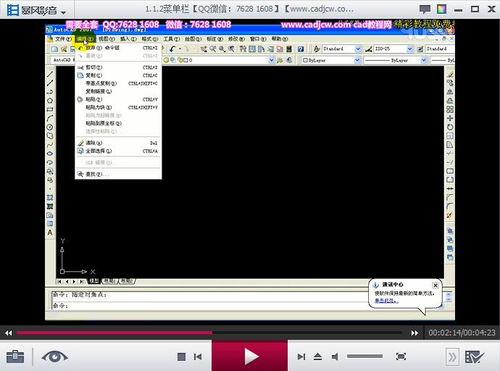Viewport: 500px width, 371px height.
Task: Open the 视图 menu
Action: coord(106,39)
